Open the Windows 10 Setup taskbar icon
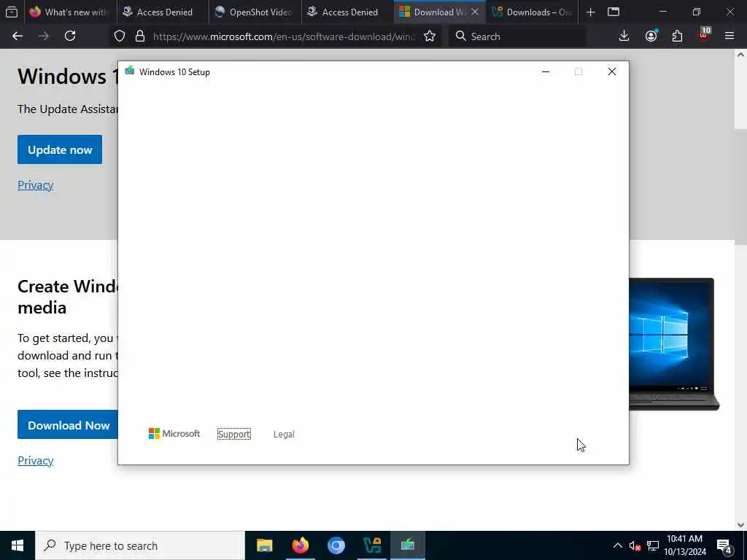747x560 pixels. [x=407, y=545]
